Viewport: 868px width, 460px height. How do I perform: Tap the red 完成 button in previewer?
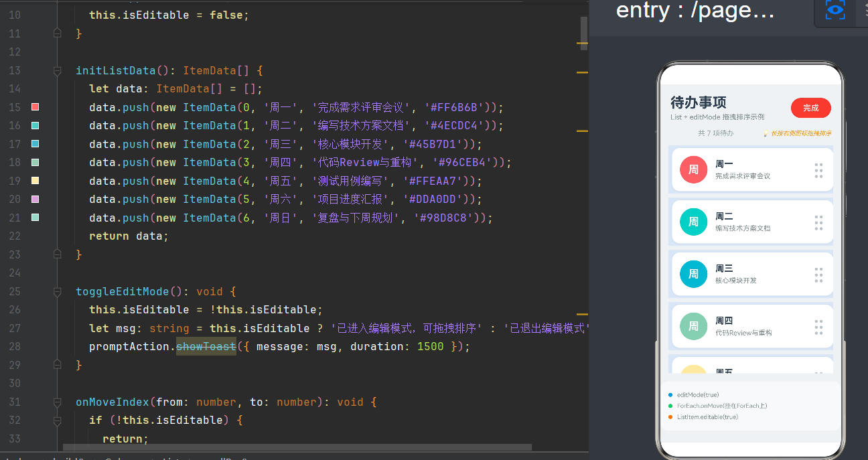coord(810,108)
